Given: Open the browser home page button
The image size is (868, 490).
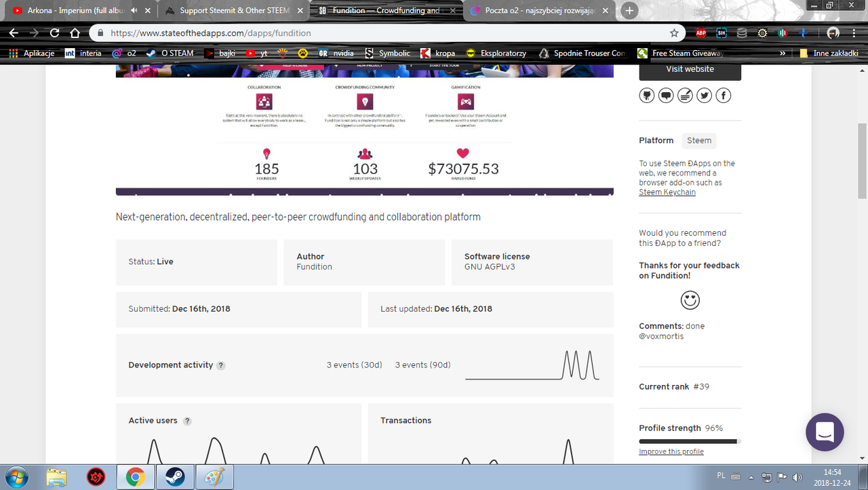Looking at the screenshot, I should pos(75,33).
